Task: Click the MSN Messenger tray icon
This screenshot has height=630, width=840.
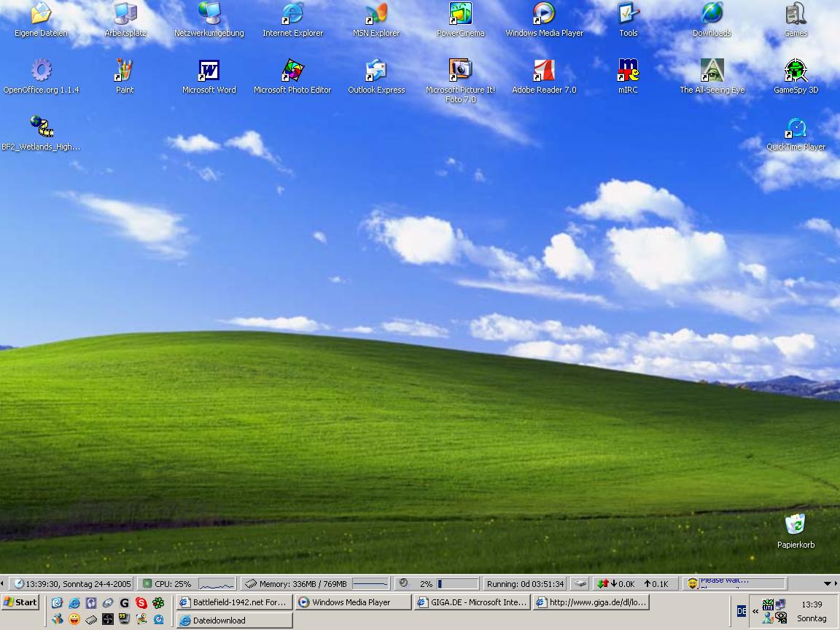Action: pyautogui.click(x=768, y=618)
